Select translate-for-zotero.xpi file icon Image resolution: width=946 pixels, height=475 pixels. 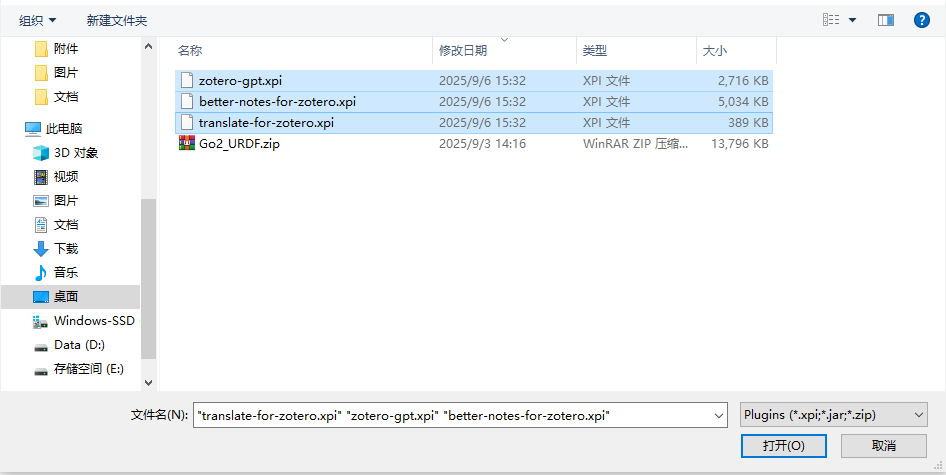[187, 123]
